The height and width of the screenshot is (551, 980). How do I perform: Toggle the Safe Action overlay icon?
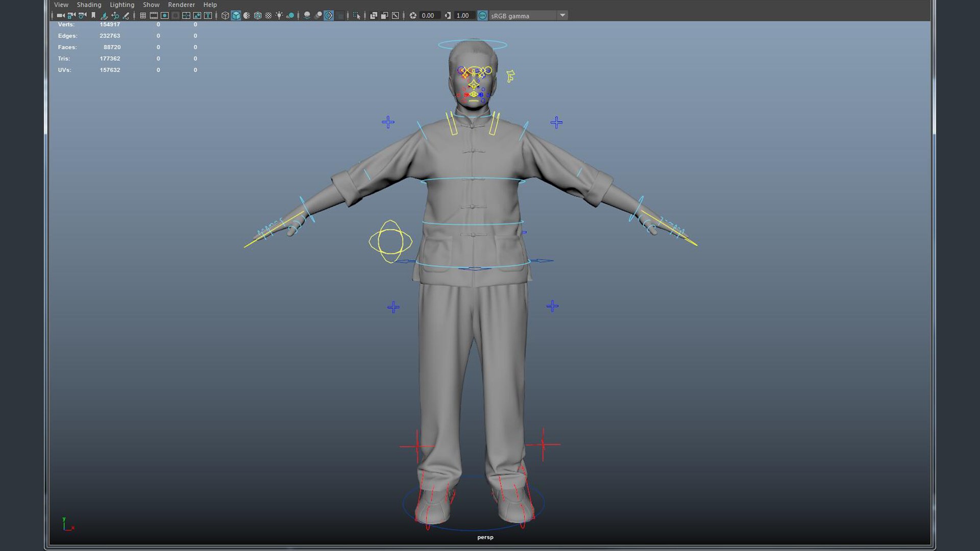click(x=197, y=16)
